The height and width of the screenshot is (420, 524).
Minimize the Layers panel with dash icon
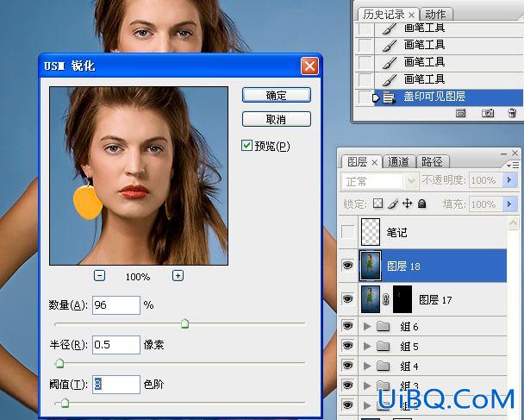(503, 154)
